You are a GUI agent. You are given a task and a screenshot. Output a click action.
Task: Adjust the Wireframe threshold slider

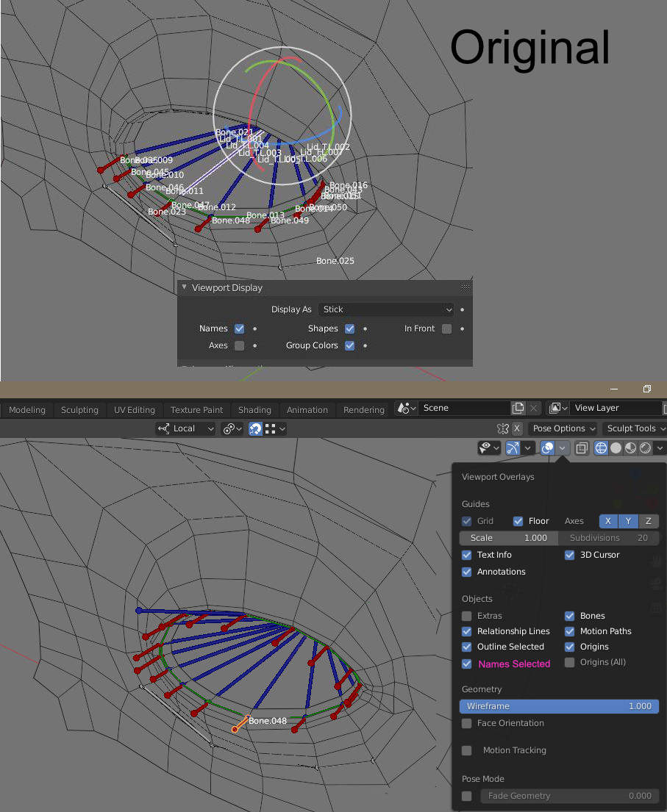coord(559,706)
